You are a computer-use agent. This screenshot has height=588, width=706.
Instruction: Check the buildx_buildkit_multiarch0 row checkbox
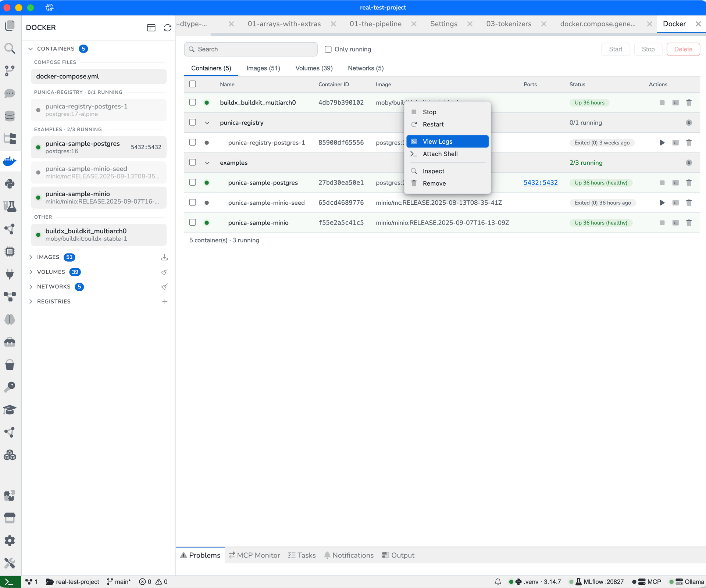tap(192, 102)
